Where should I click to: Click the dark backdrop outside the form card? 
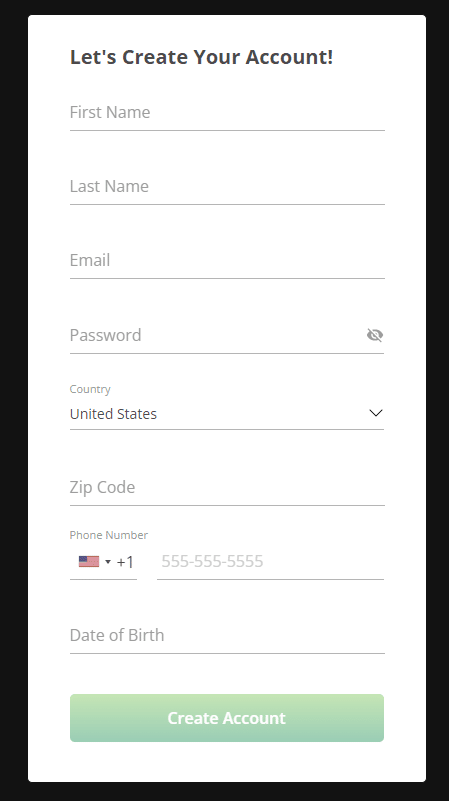point(13,400)
